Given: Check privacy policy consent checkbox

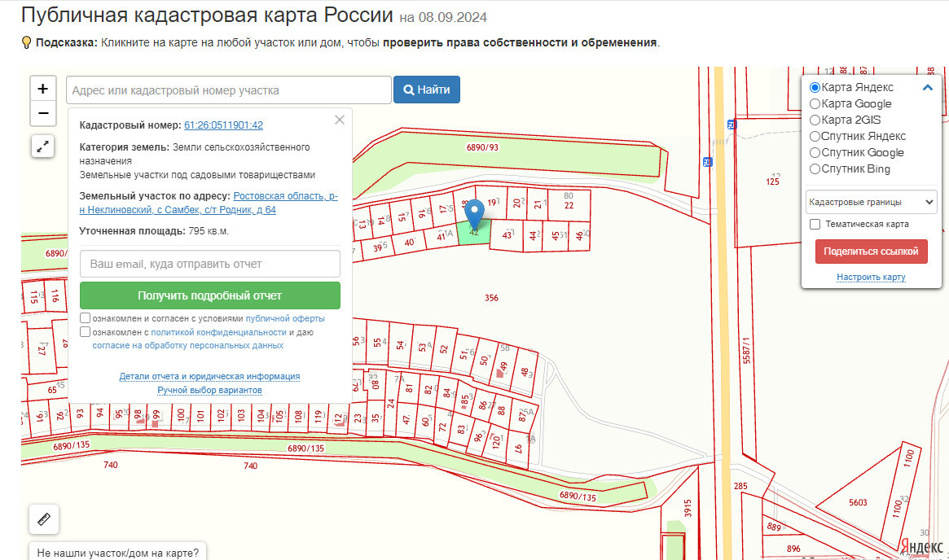Looking at the screenshot, I should [86, 332].
